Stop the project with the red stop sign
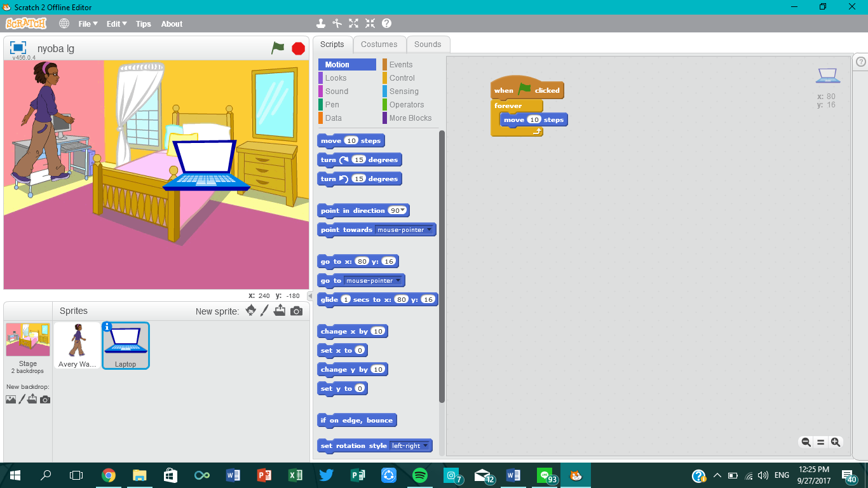 click(297, 48)
